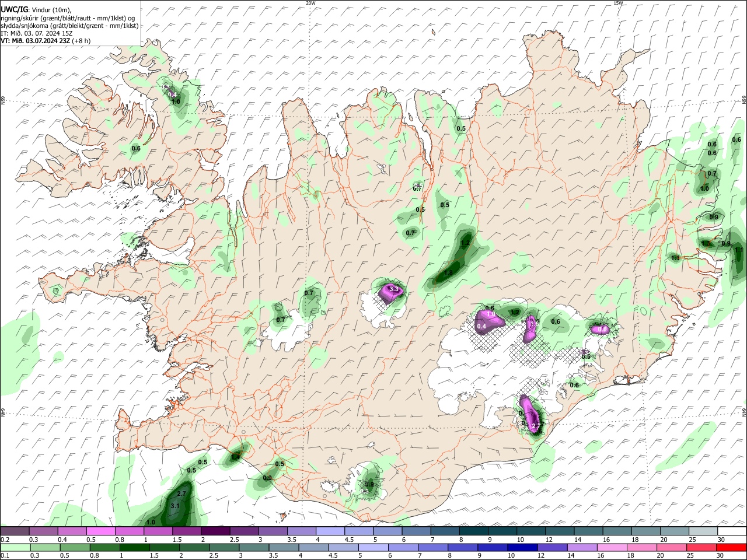747x560 pixels.
Task: Click the 1.8 precipitation value on the map
Action: click(448, 272)
